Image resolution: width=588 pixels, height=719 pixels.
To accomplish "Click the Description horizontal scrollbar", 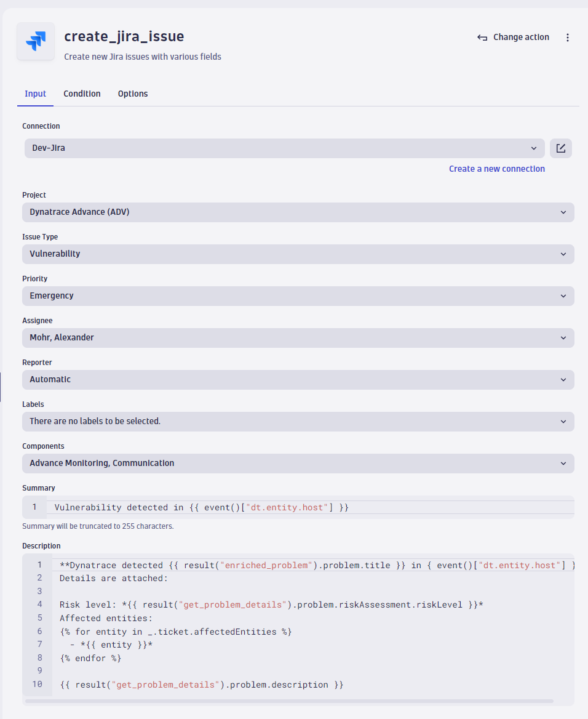I will click(x=289, y=701).
